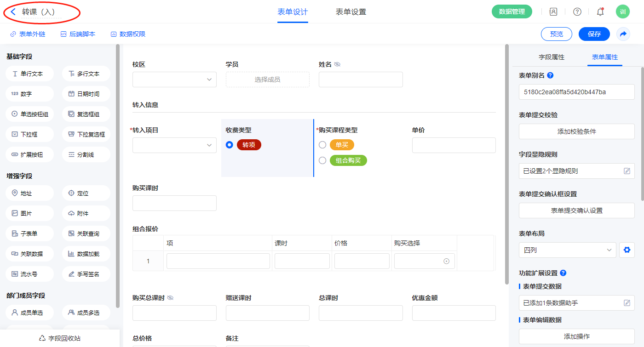This screenshot has width=644, height=347.
Task: Click the 表单别名 help icon
Action: 550,75
